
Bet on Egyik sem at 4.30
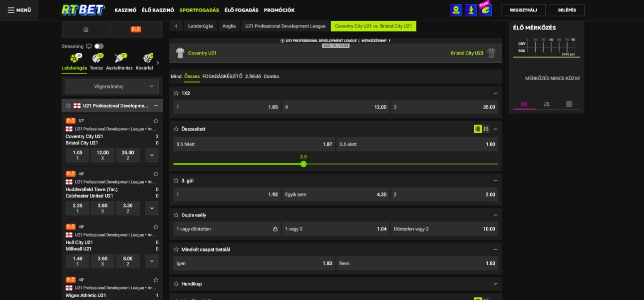[335, 194]
